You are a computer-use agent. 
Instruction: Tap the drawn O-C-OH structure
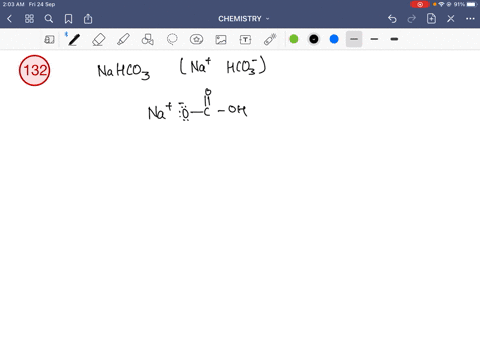213,106
